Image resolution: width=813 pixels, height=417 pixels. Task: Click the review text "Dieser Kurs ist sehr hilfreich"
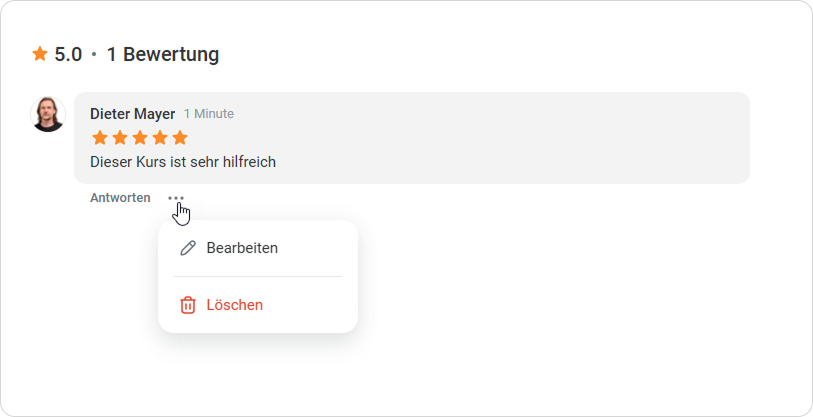tap(183, 161)
